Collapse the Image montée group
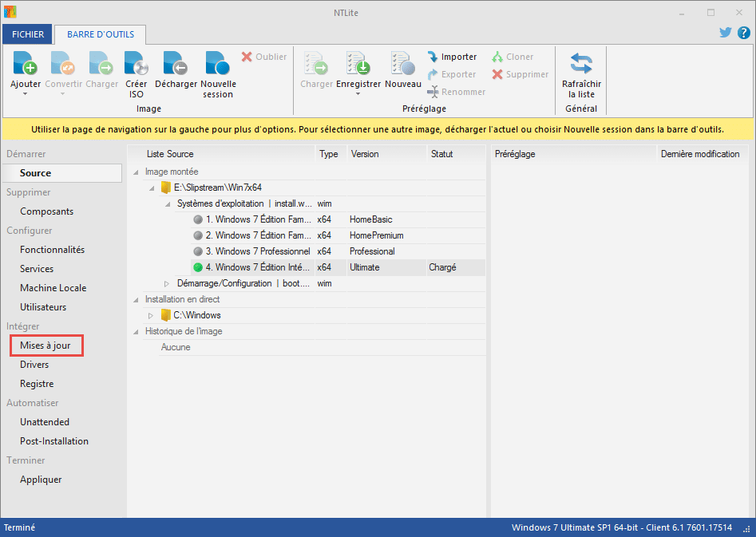 136,172
